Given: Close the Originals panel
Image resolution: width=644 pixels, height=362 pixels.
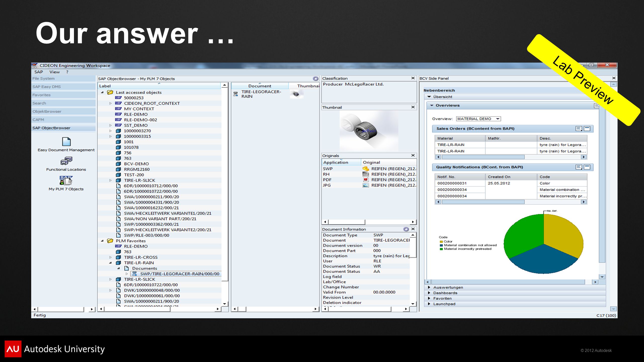Looking at the screenshot, I should pyautogui.click(x=413, y=155).
